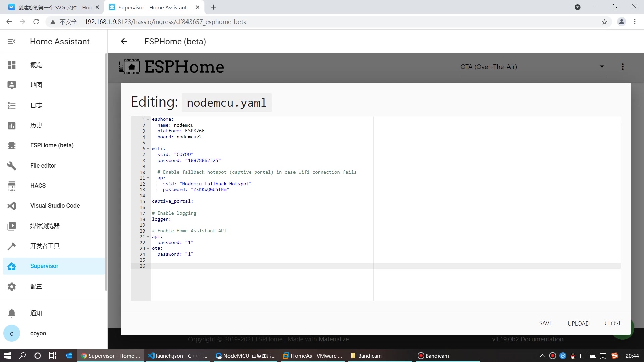Open the Bandicam recorder taskbar item
Screen dimensions: 644x362
(447, 356)
